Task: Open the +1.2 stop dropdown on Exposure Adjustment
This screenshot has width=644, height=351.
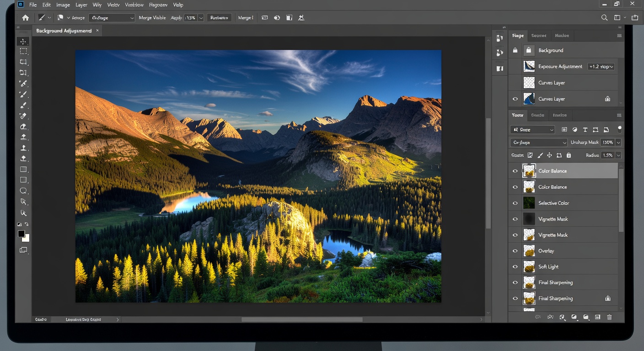Action: pyautogui.click(x=601, y=66)
